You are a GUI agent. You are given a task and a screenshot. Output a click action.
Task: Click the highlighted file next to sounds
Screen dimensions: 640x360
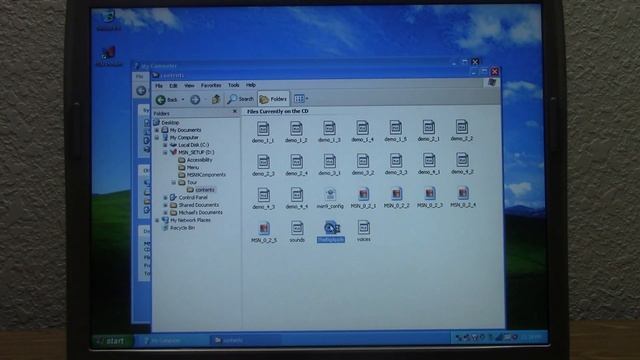tap(331, 228)
